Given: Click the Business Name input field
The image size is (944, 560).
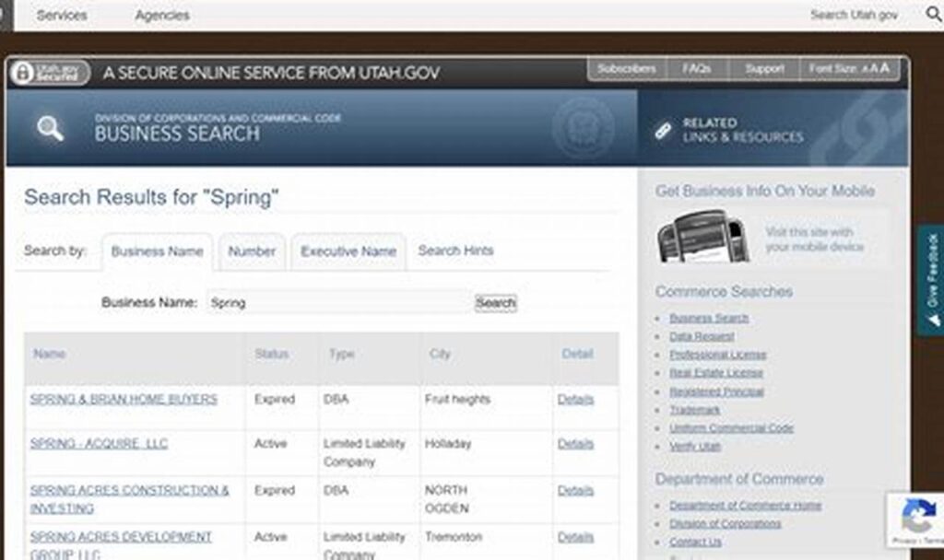Looking at the screenshot, I should tap(337, 302).
